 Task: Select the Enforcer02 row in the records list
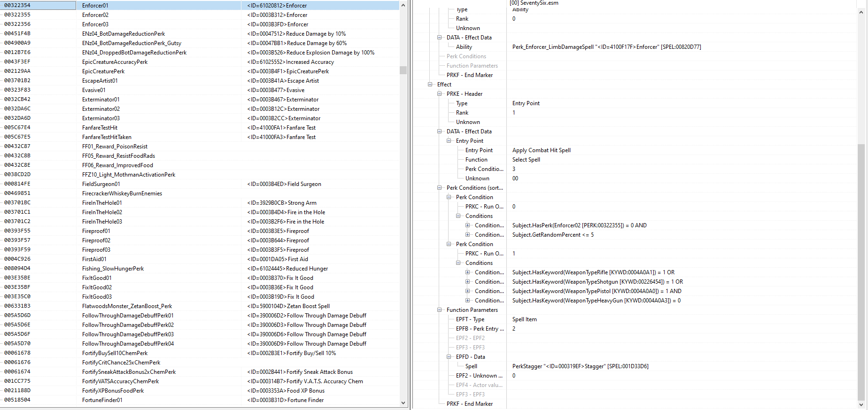[x=200, y=15]
